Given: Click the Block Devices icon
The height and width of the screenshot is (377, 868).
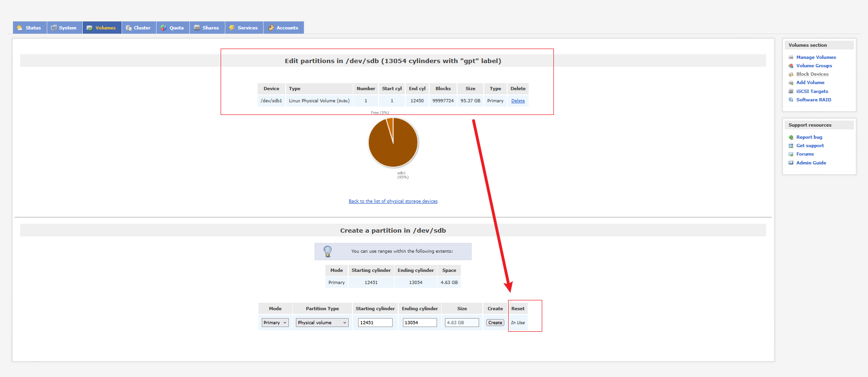Looking at the screenshot, I should tap(791, 74).
